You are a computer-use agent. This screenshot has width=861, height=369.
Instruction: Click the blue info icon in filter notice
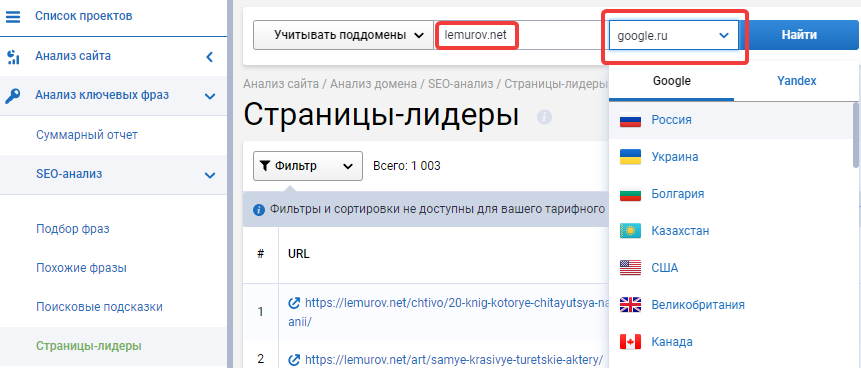259,210
